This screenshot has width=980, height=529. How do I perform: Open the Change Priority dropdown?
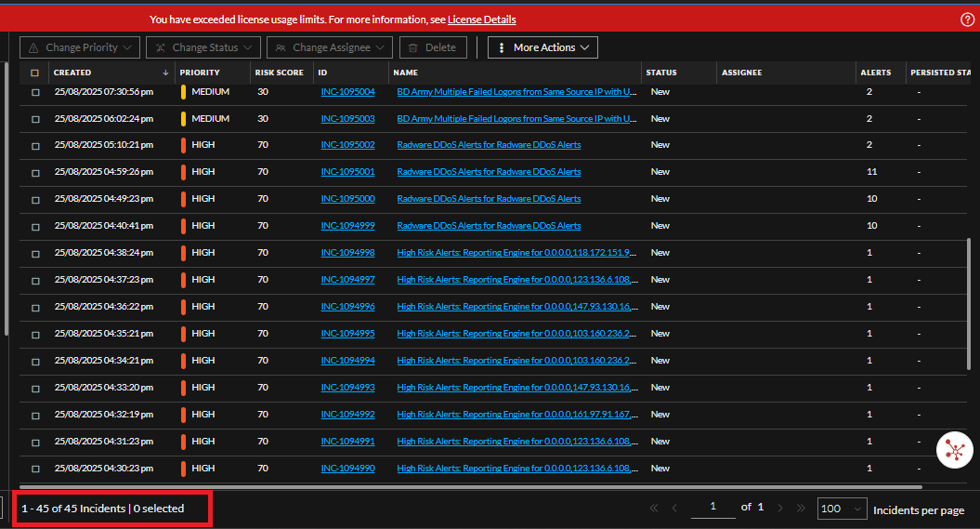pyautogui.click(x=80, y=47)
